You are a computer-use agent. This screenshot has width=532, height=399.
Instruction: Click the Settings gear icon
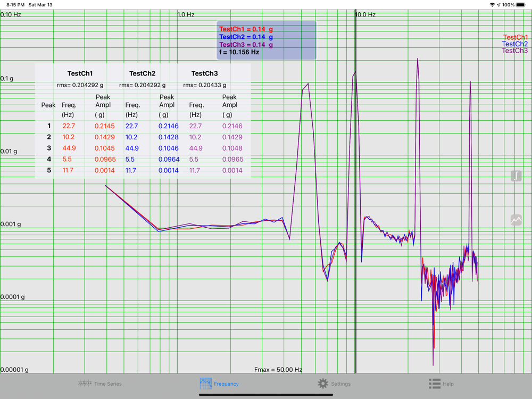323,384
